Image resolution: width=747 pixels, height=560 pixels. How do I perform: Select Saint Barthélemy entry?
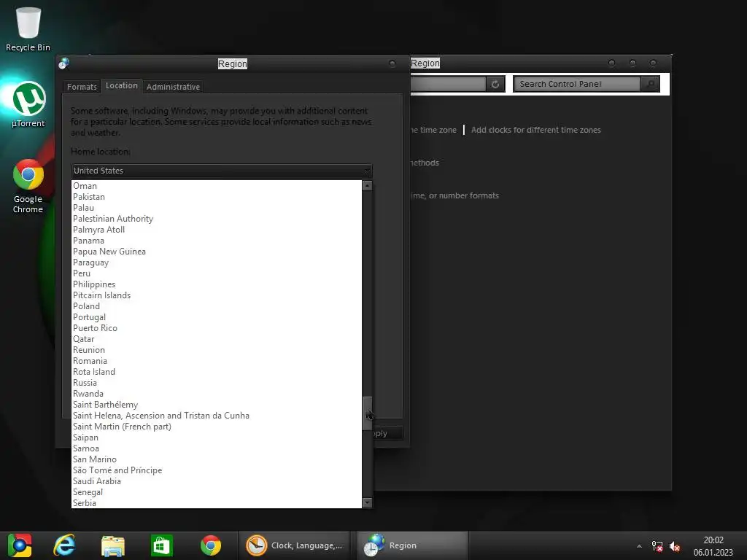coord(217,405)
